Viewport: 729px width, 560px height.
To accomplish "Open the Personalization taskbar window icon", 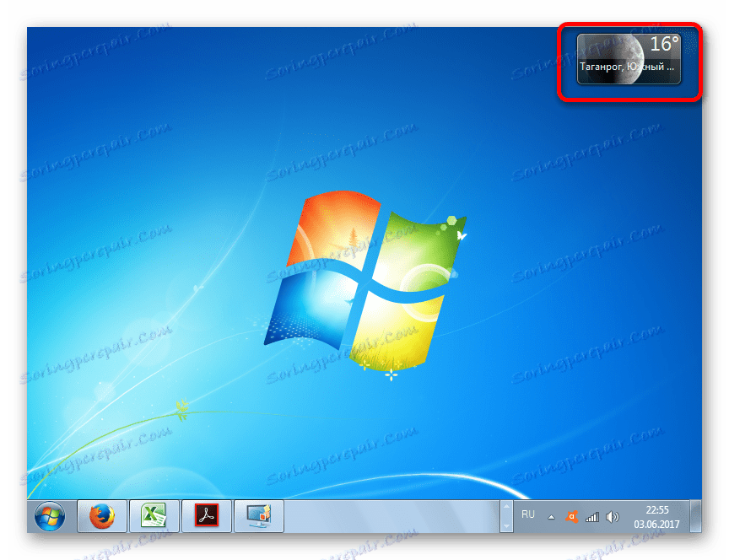I will pyautogui.click(x=258, y=516).
